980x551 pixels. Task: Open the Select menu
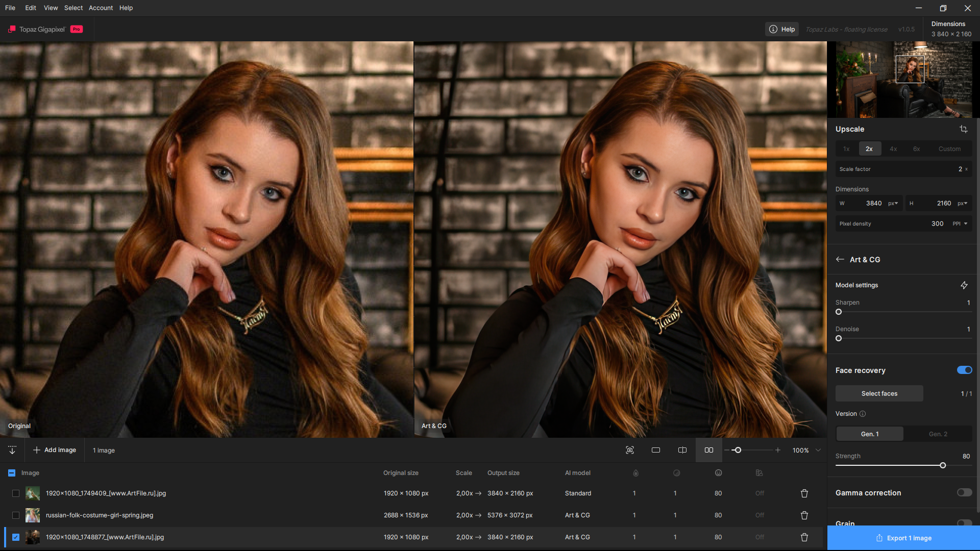[73, 8]
